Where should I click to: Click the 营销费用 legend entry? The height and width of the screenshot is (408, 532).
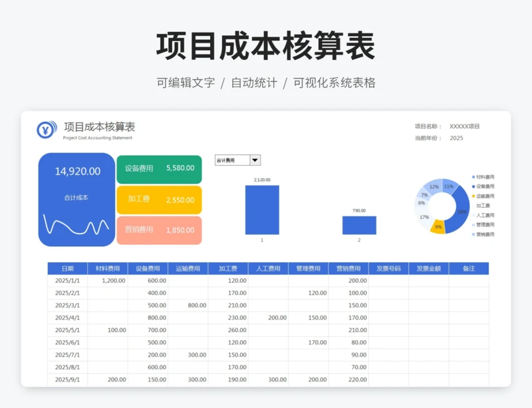(483, 234)
